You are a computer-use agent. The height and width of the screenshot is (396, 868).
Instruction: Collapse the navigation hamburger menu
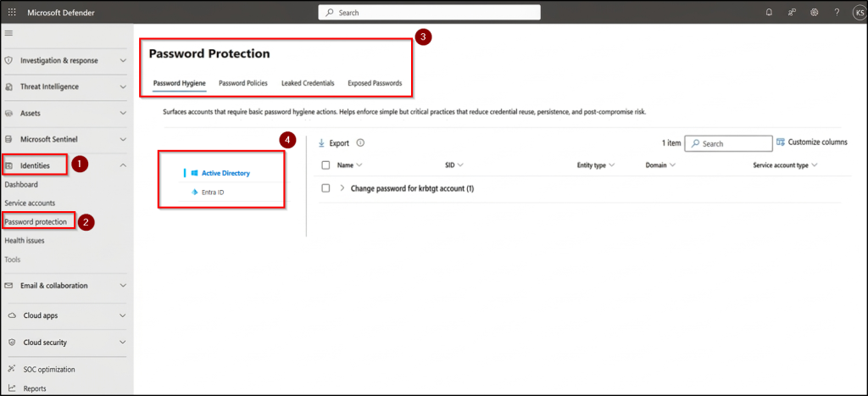[8, 33]
